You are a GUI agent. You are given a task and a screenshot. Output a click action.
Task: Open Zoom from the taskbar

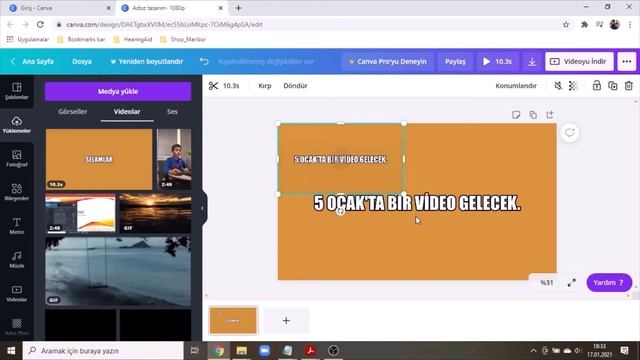tap(264, 351)
